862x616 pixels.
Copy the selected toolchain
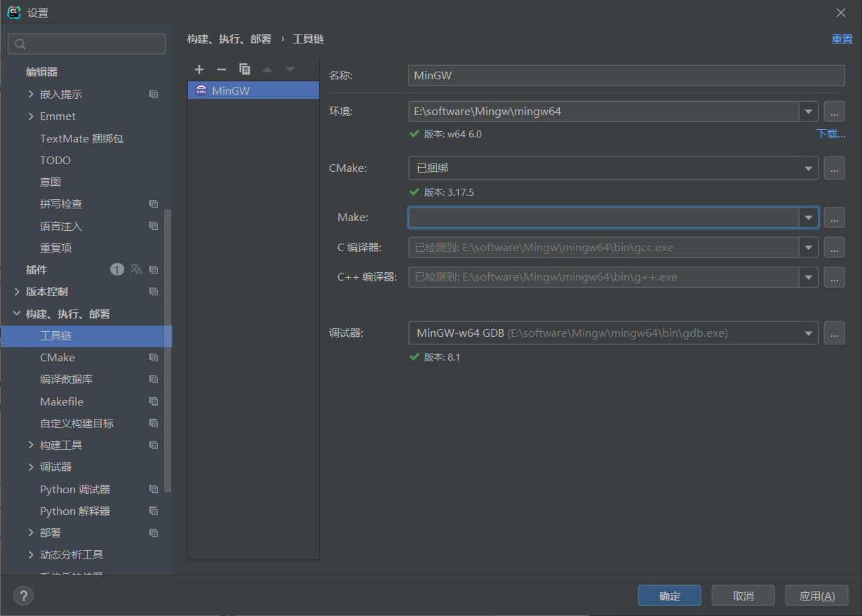[x=245, y=69]
